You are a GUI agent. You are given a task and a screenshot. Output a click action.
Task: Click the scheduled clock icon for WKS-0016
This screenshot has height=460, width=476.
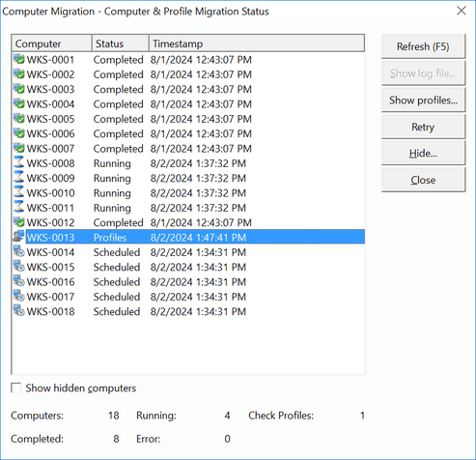19,281
